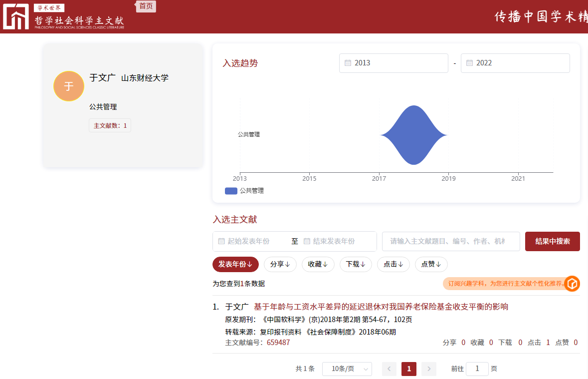Sort results by 下载 count
This screenshot has height=379, width=588.
356,264
